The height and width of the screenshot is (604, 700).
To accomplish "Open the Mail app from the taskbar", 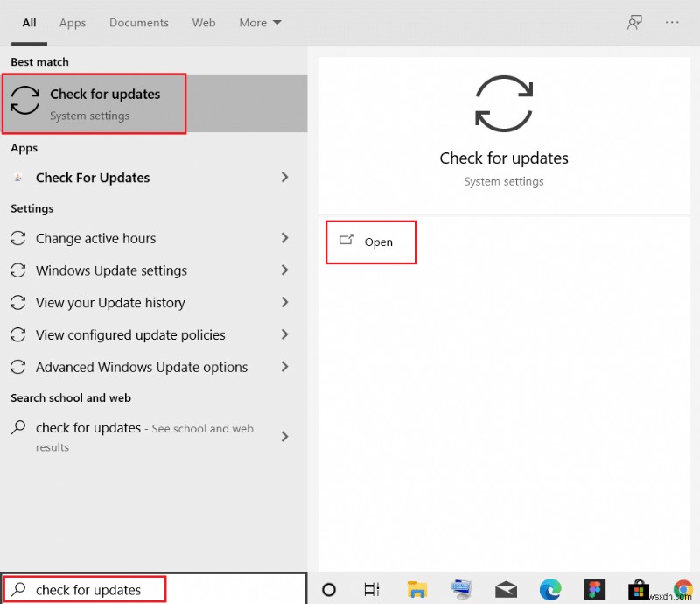I will click(x=506, y=589).
